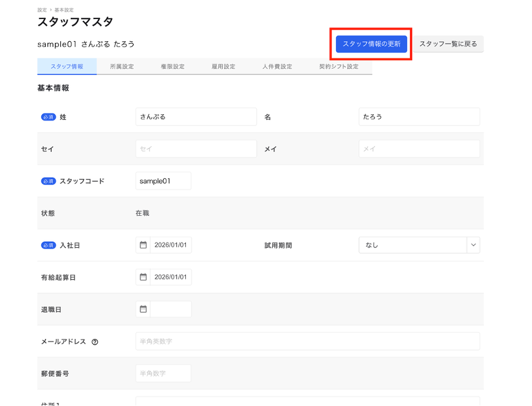Select the スタッフ情報 tab
Viewport: 532px width, 406px height.
tap(67, 66)
